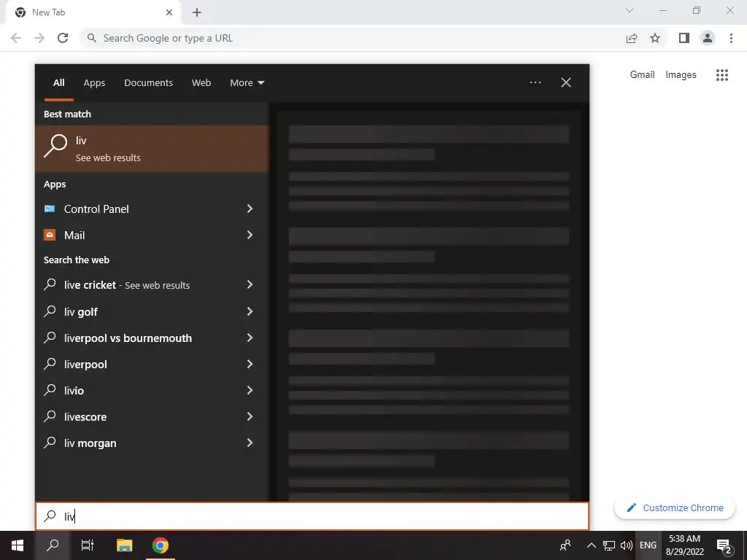Click Customize Chrome button
Image resolution: width=747 pixels, height=560 pixels.
point(675,508)
